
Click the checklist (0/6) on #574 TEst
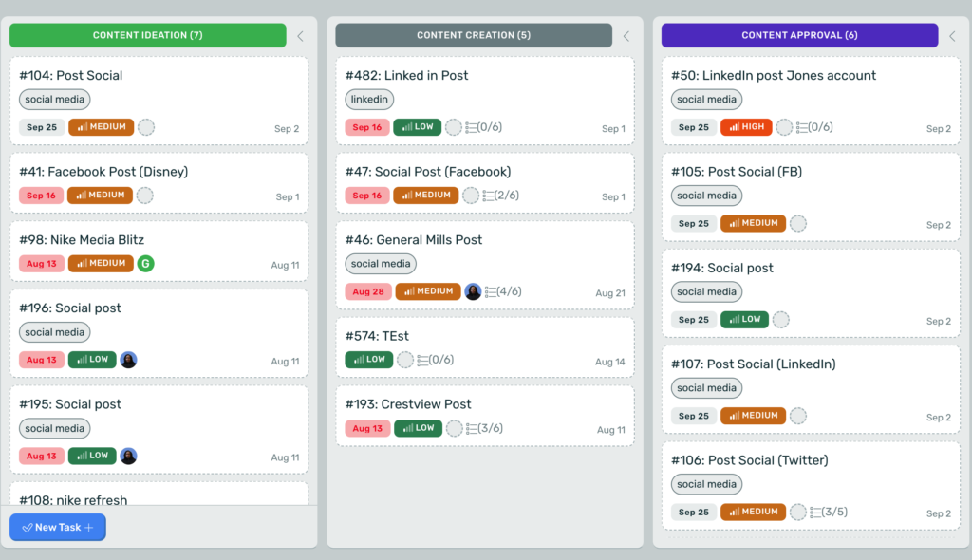pyautogui.click(x=435, y=360)
